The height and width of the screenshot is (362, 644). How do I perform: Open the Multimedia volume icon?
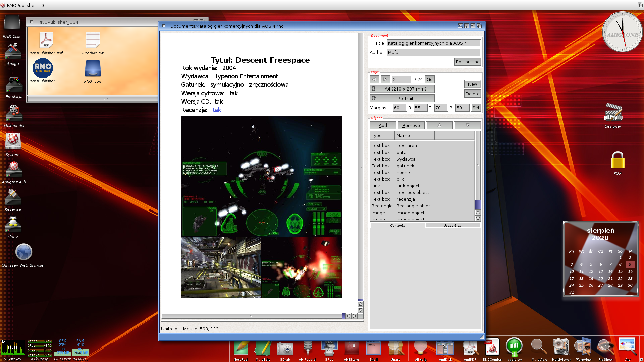[x=14, y=113]
